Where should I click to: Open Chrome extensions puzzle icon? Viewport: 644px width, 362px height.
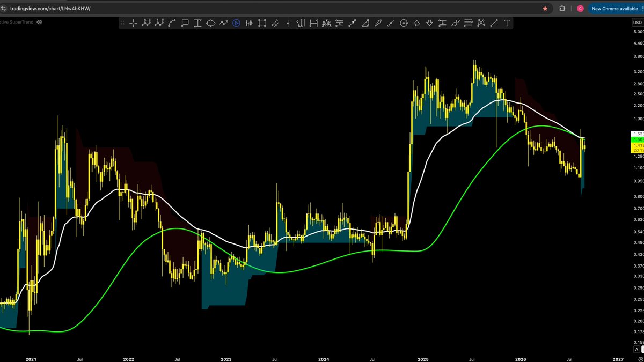point(562,9)
